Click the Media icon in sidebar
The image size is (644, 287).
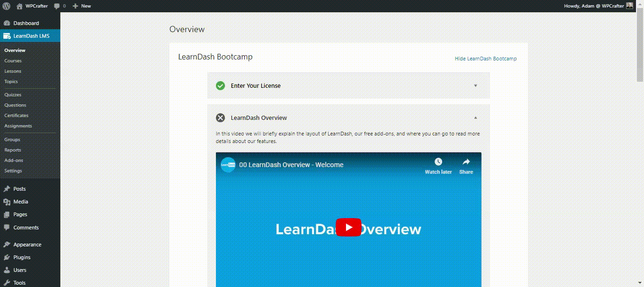click(7, 202)
